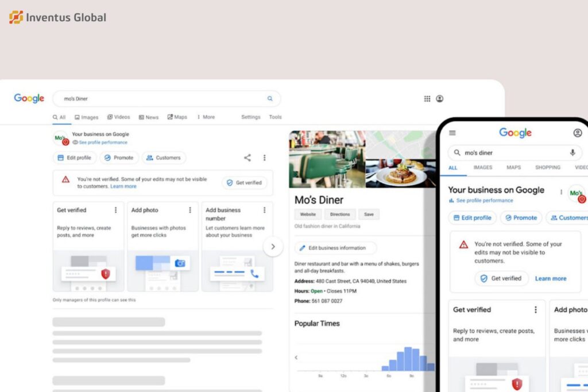
Task: Open the Get verified card options on desktop
Action: (115, 210)
